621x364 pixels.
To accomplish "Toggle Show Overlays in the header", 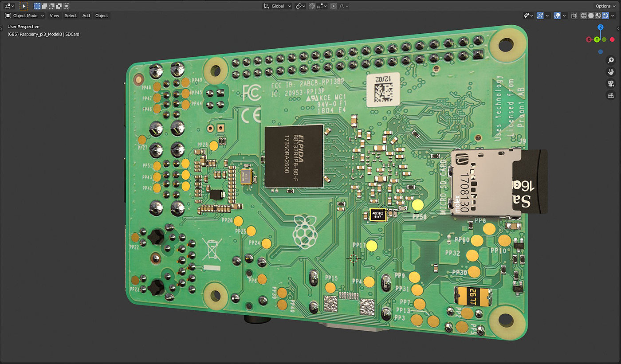I will tap(558, 16).
